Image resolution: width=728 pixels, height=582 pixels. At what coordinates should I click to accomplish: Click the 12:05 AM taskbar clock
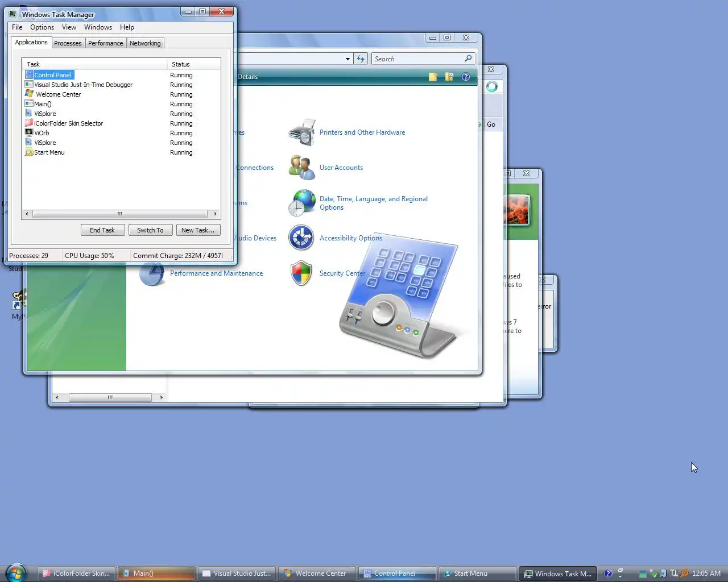[706, 573]
